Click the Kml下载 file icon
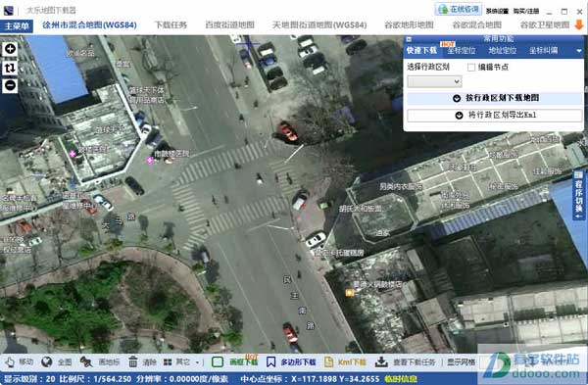 pyautogui.click(x=328, y=361)
